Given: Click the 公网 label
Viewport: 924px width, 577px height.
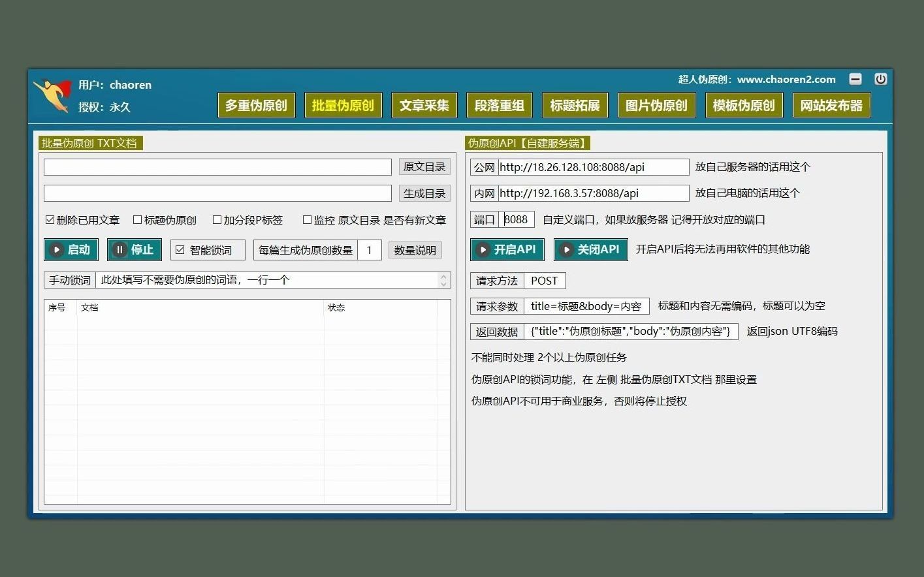Looking at the screenshot, I should (x=485, y=167).
